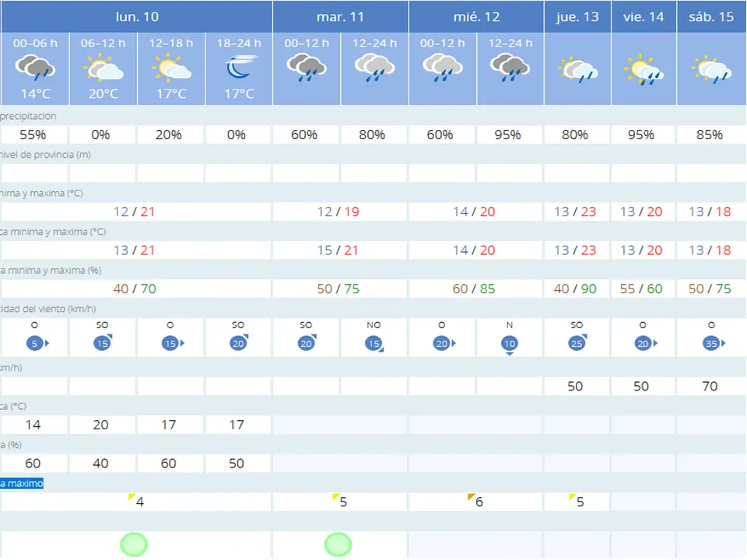The height and width of the screenshot is (560, 747).
Task: Click the 00–06 h time slot header
Action: (35, 44)
